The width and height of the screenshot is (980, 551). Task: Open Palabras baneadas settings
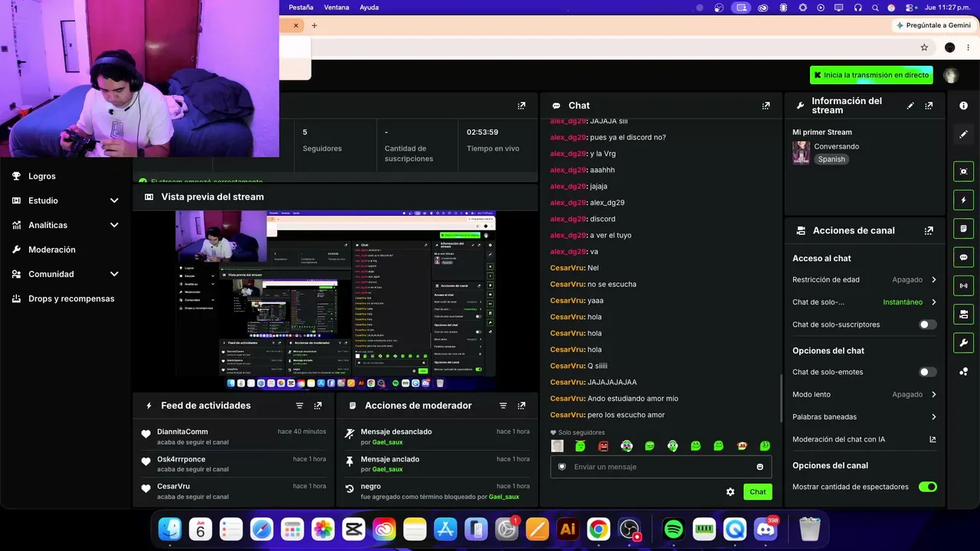(864, 417)
